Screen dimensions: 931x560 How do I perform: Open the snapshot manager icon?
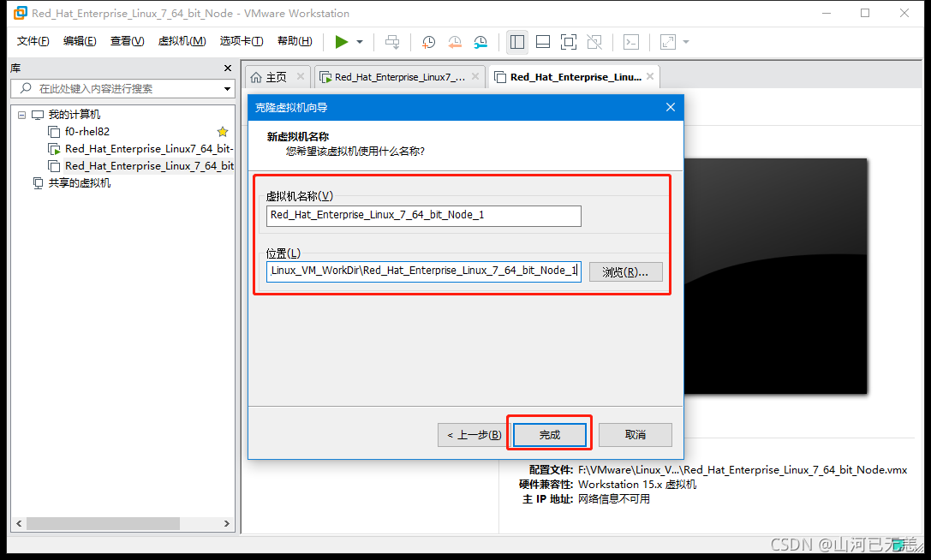480,42
